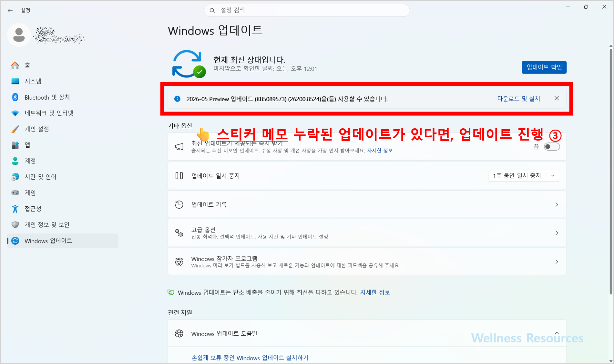The image size is (614, 364).
Task: Go to 시스템 settings
Action: 63,81
